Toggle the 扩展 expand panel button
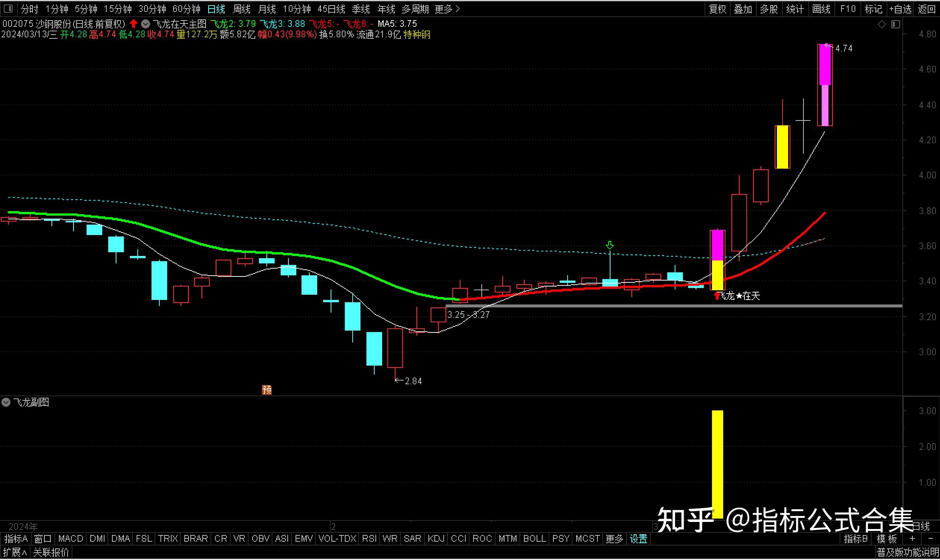The image size is (940, 560). coord(15,553)
